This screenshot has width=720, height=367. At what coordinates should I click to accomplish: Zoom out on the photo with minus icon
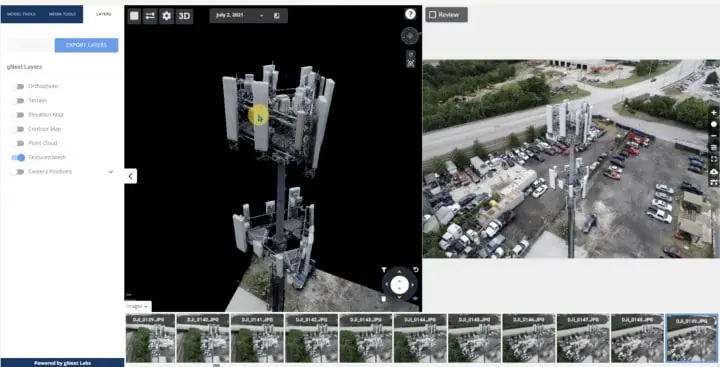(714, 136)
